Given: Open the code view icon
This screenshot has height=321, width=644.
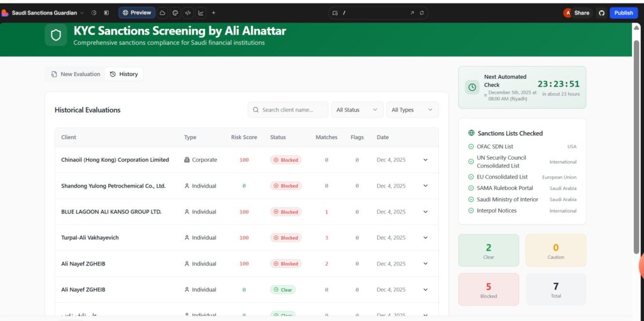Looking at the screenshot, I should (x=188, y=13).
